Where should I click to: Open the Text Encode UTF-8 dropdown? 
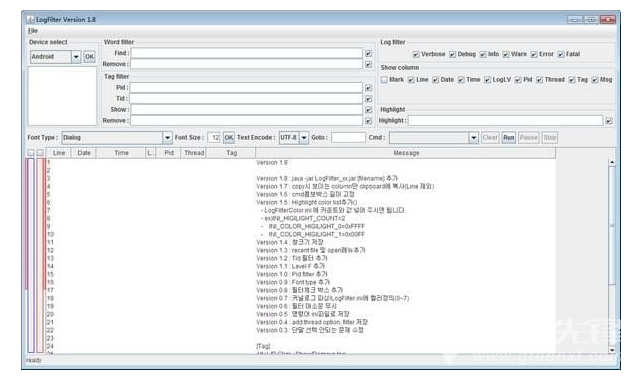tap(304, 138)
